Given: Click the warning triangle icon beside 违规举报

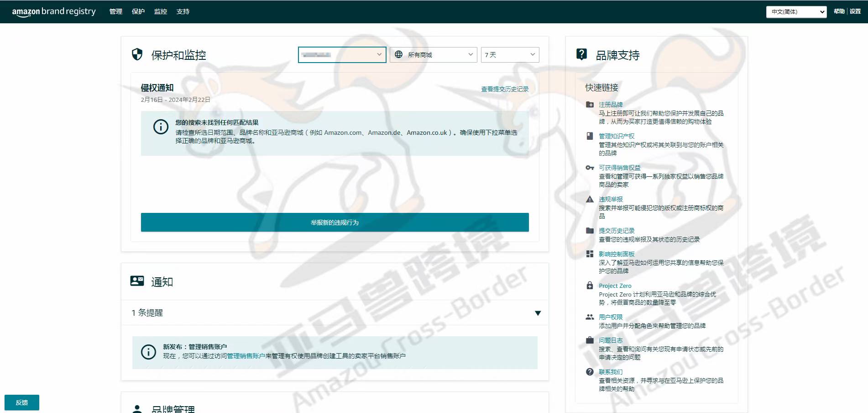Looking at the screenshot, I should point(590,199).
